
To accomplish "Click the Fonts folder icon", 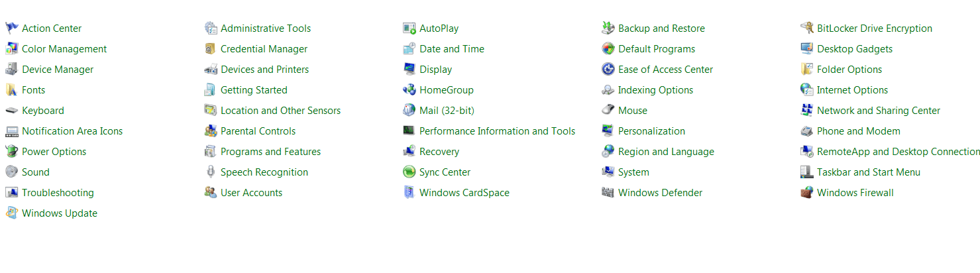I will pyautogui.click(x=12, y=89).
